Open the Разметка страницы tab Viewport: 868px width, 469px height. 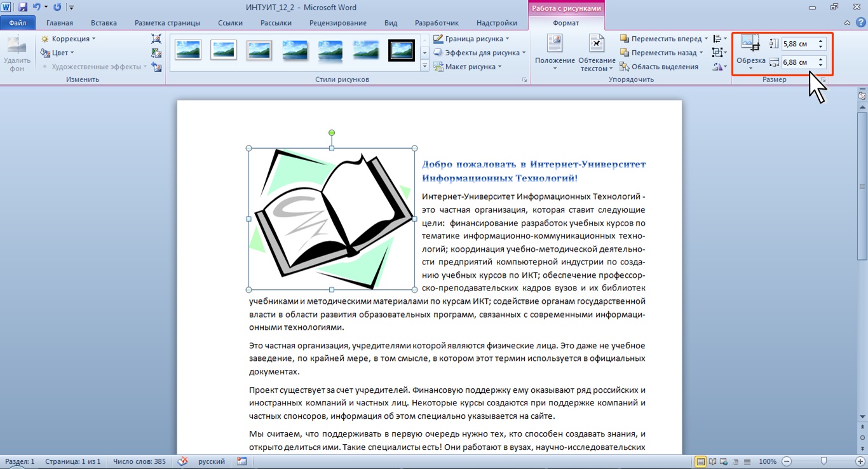167,23
